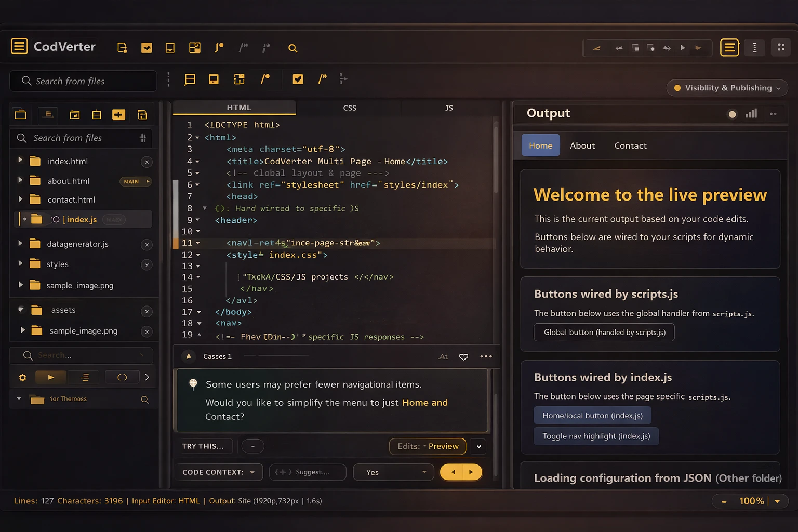Open the dropdown arrow beside Edits: Preview

click(x=478, y=446)
